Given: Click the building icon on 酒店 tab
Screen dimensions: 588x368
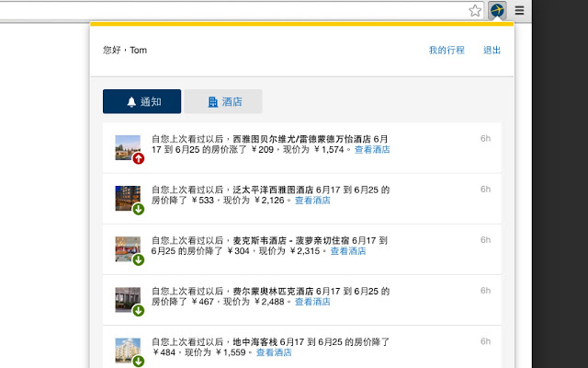Looking at the screenshot, I should 212,102.
